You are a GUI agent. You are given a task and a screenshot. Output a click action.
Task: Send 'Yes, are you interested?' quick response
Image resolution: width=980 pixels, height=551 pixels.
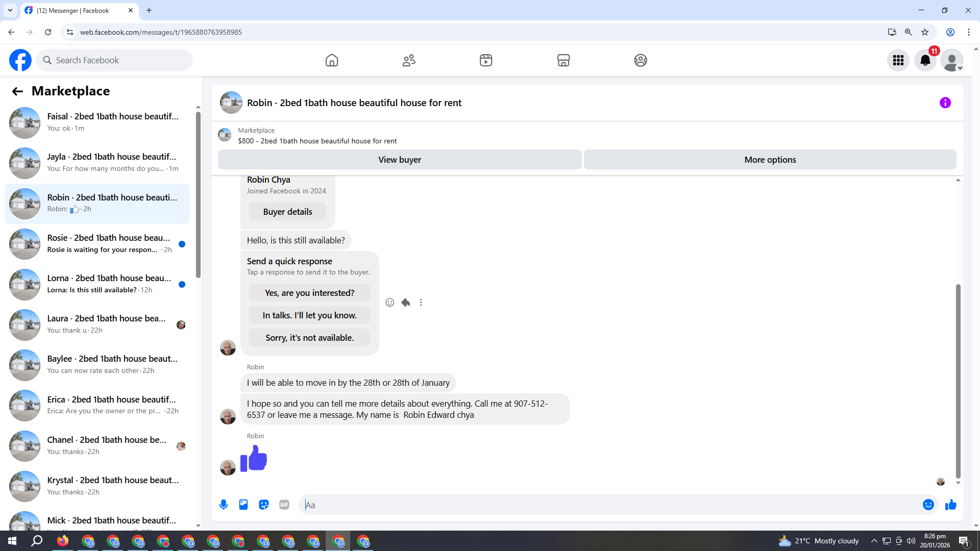tap(309, 293)
